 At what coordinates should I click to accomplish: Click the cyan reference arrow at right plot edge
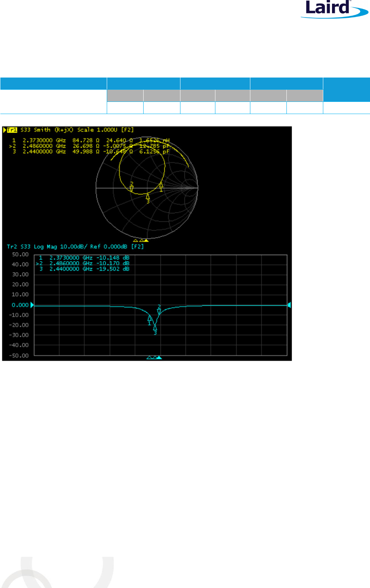pyautogui.click(x=289, y=305)
